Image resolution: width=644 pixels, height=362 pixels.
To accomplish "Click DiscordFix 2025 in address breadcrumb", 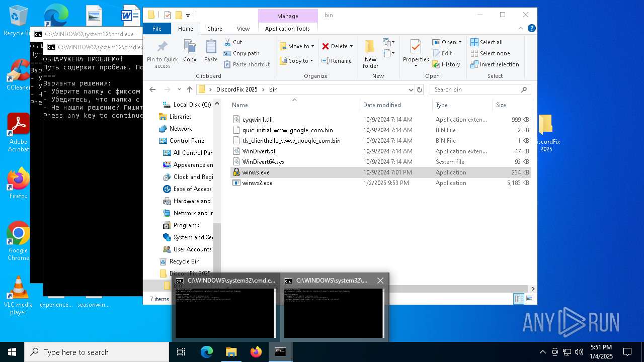I will 236,89.
